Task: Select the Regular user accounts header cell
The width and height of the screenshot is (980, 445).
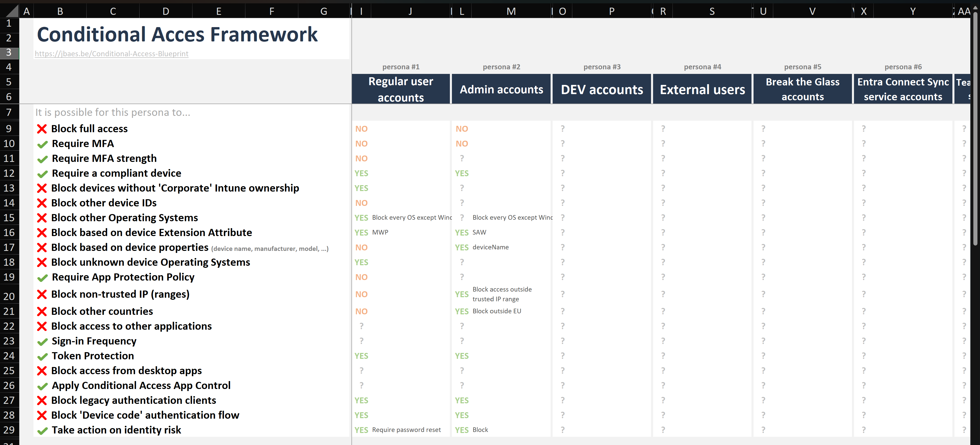Action: click(x=401, y=89)
